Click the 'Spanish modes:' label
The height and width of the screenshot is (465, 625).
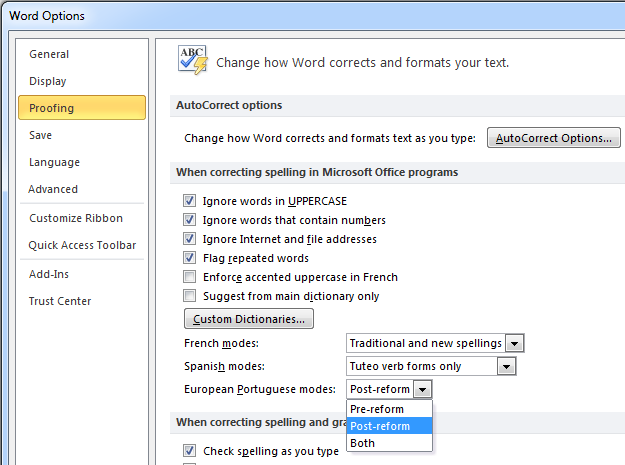pos(224,366)
